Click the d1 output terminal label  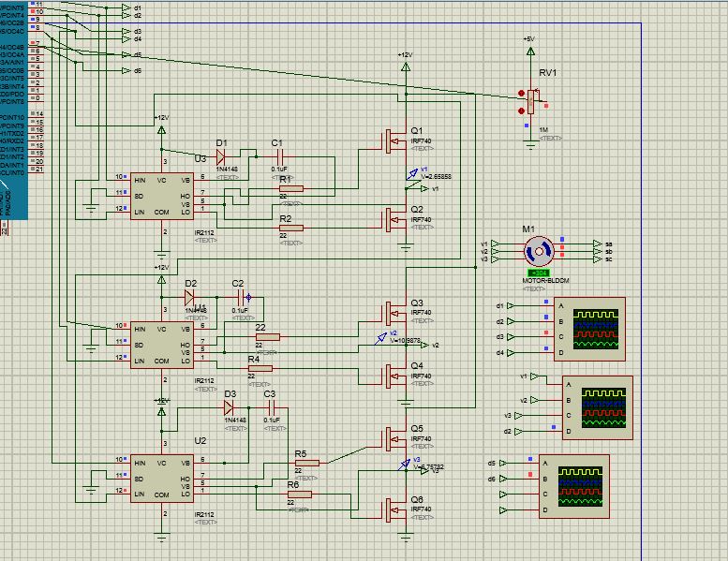click(138, 7)
